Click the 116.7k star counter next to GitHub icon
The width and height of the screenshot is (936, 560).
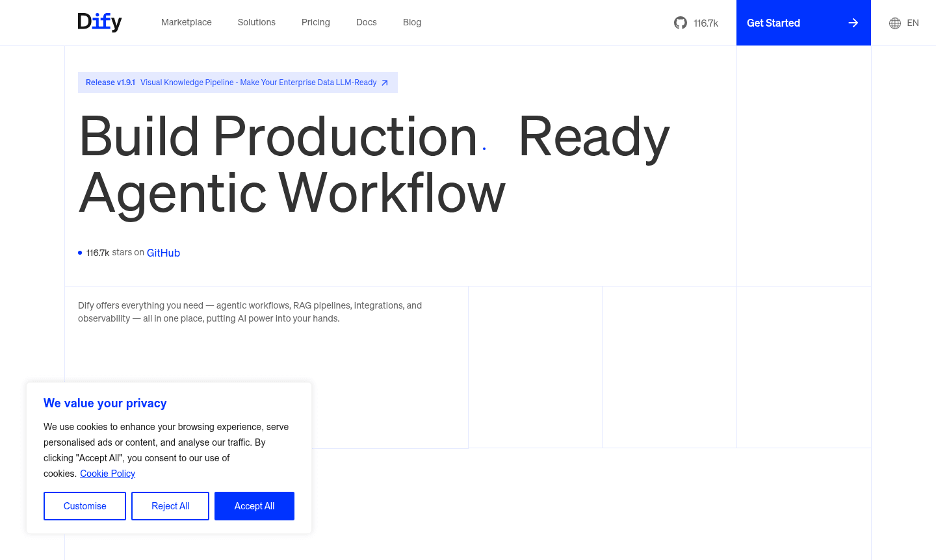[705, 23]
